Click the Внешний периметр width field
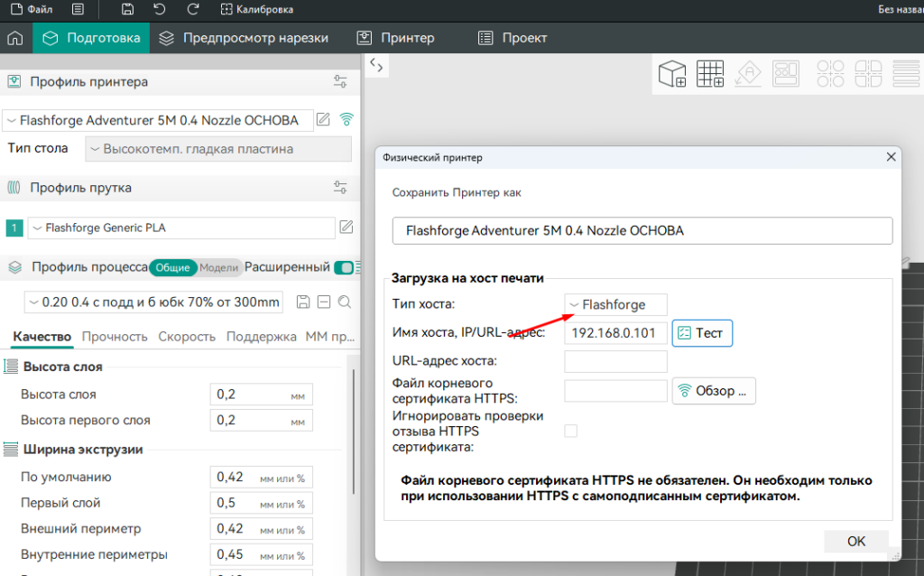The height and width of the screenshot is (576, 924). pos(261,529)
